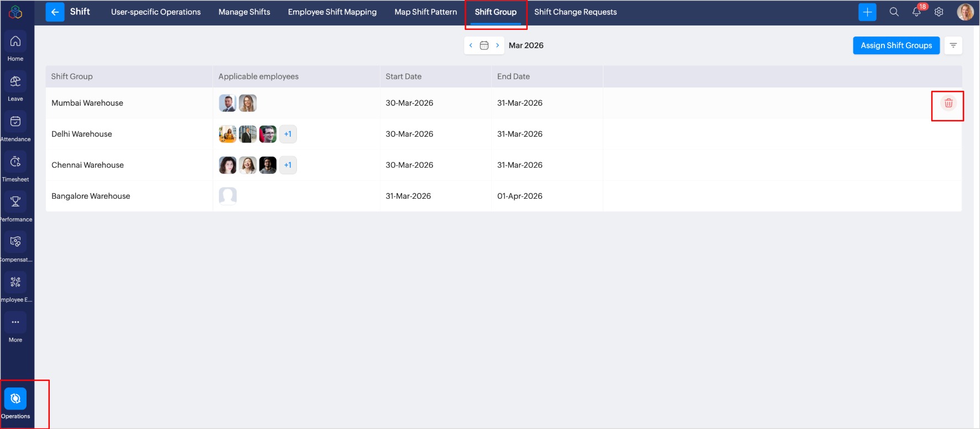The height and width of the screenshot is (429, 980).
Task: Expand the More sidebar menu
Action: pos(15,323)
